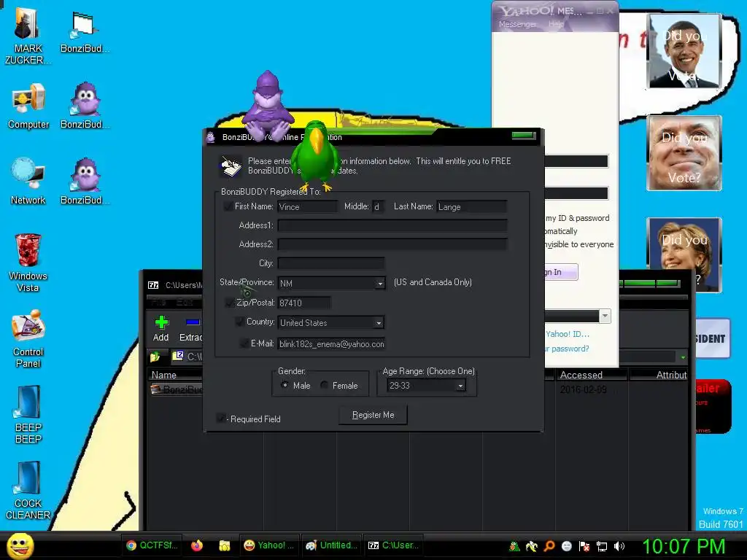
Task: Click the First Name field containing Vince
Action: [x=307, y=206]
